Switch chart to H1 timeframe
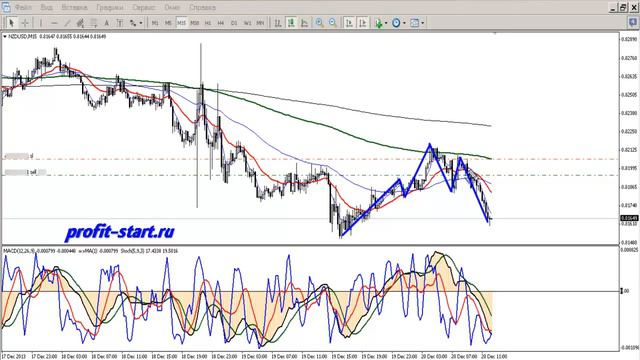This screenshot has height=360, width=640. 208,23
